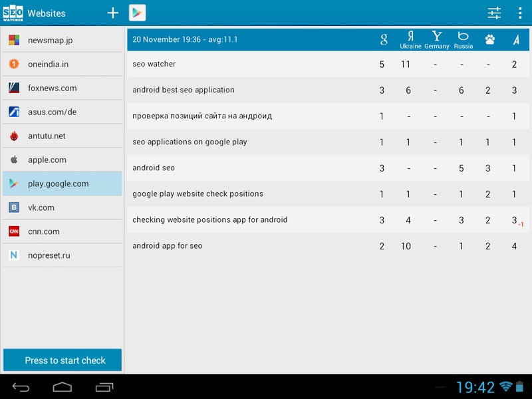Click last-column 3 with -1 change indicator
Screen dimensions: 532x399
[x=517, y=221]
